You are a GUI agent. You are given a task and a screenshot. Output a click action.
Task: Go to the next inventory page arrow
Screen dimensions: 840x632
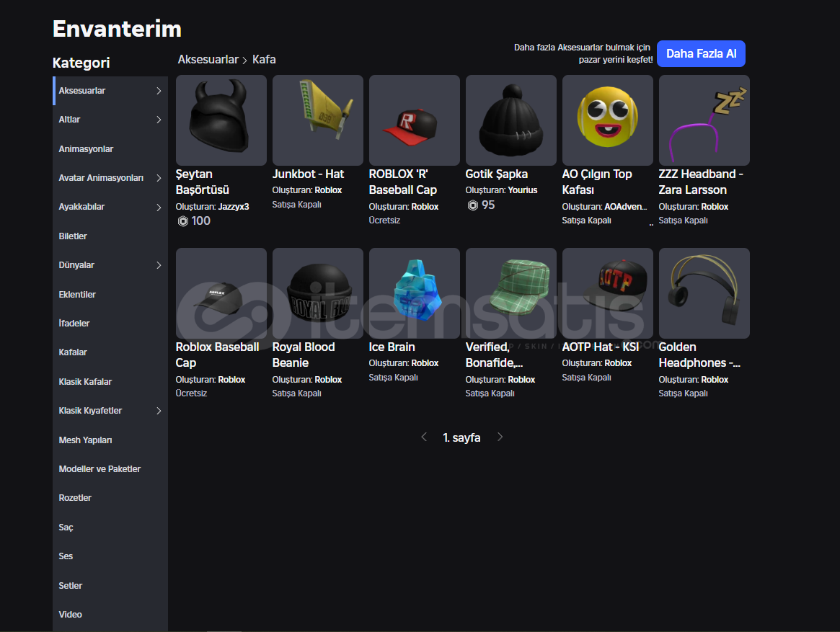(500, 437)
